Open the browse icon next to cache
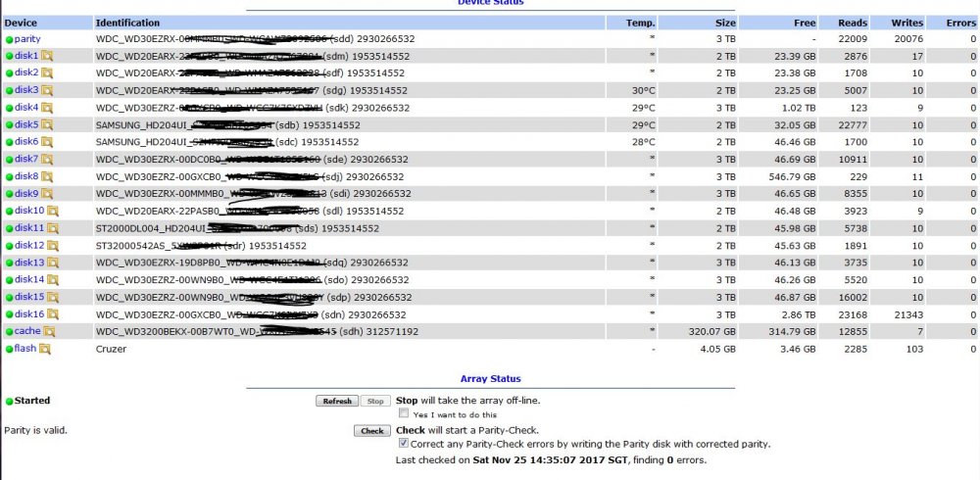Image resolution: width=980 pixels, height=480 pixels. (49, 331)
